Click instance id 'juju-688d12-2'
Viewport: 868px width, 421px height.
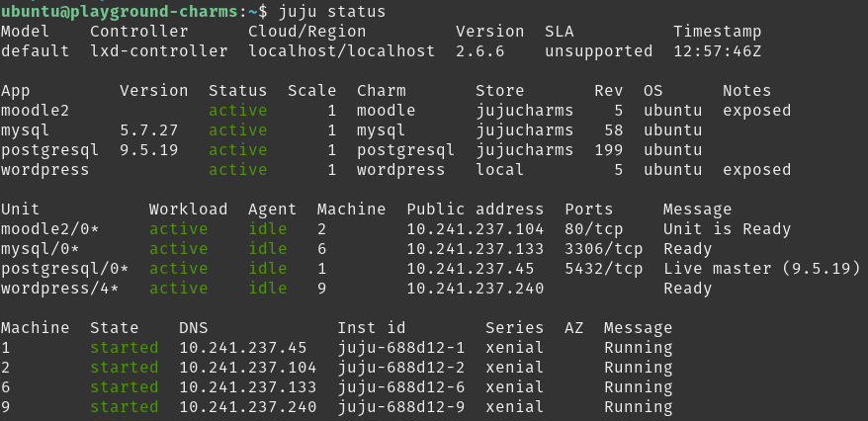click(x=401, y=368)
